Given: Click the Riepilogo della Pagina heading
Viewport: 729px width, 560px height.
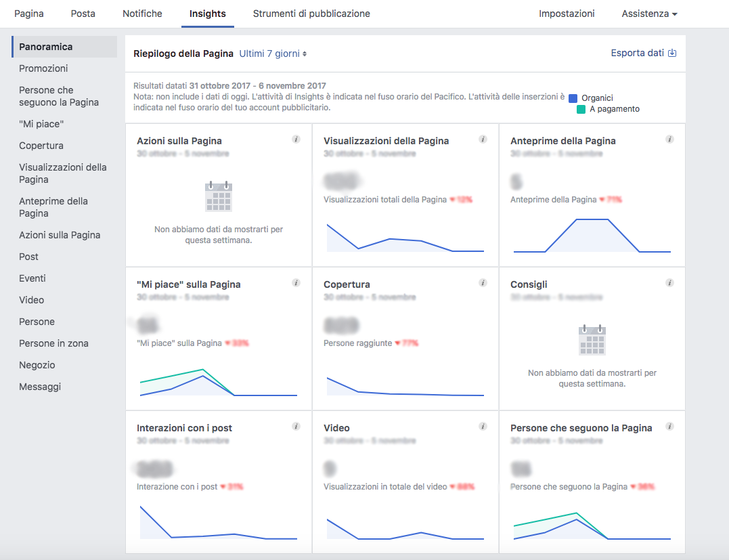Looking at the screenshot, I should point(183,54).
